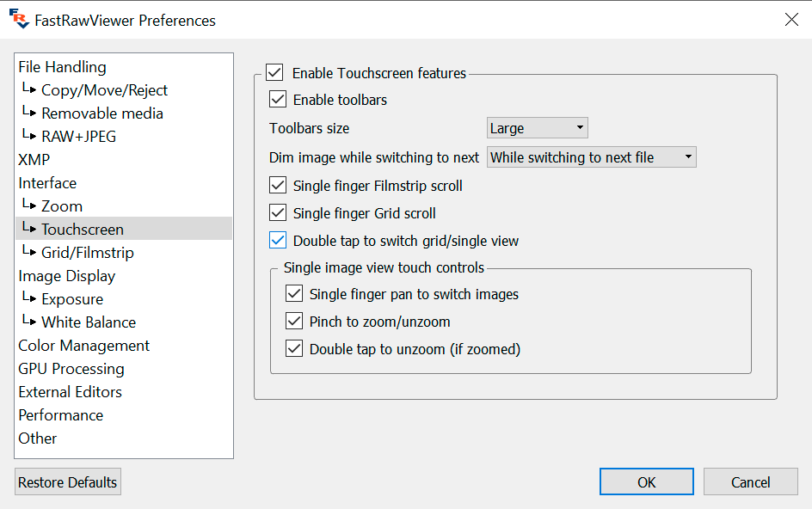
Task: Click the FastRawViewer logo icon in title bar
Action: click(18, 20)
